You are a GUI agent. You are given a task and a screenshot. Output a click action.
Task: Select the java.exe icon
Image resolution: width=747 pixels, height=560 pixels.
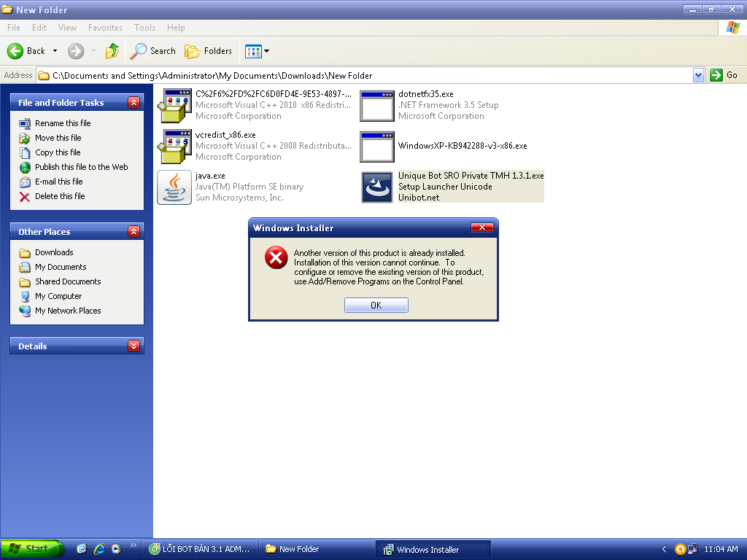click(x=174, y=187)
